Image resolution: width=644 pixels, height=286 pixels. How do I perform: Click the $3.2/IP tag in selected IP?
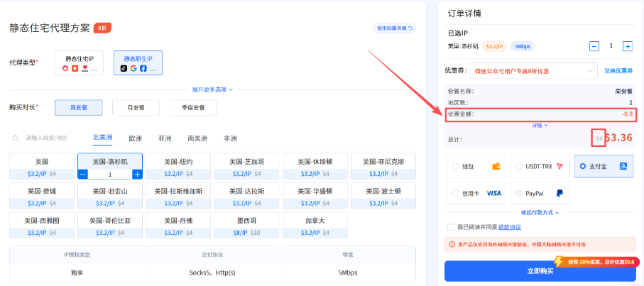494,46
